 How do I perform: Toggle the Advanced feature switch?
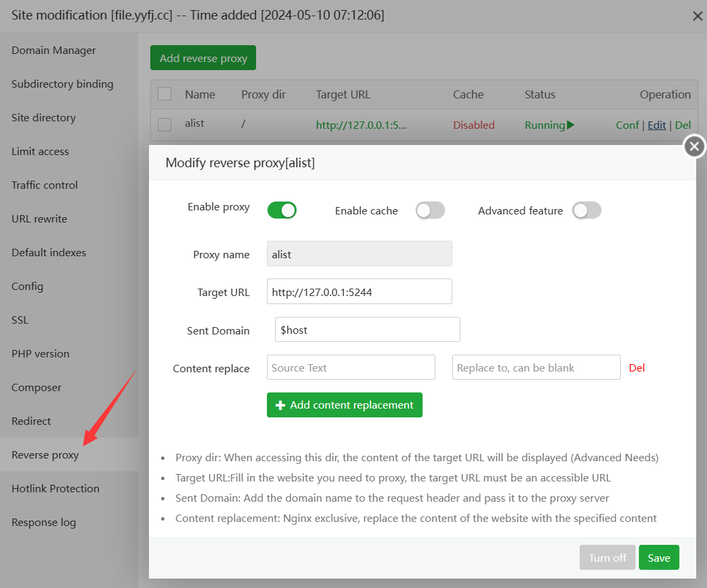click(x=586, y=210)
